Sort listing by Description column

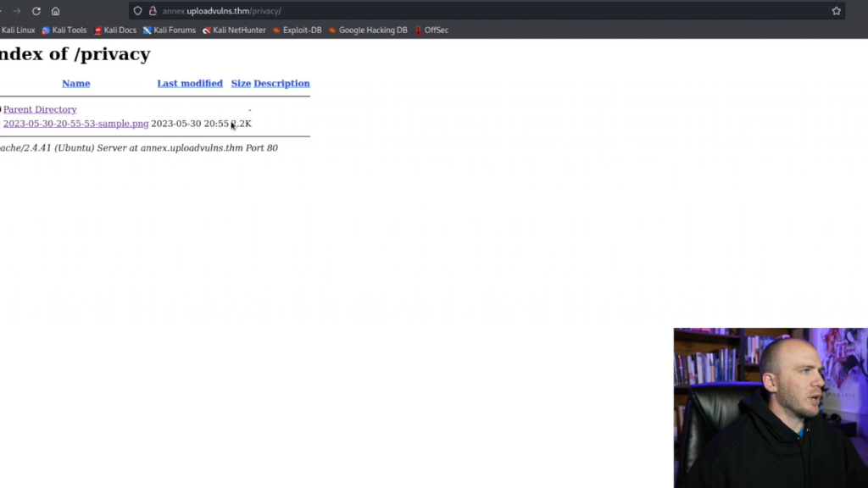281,84
